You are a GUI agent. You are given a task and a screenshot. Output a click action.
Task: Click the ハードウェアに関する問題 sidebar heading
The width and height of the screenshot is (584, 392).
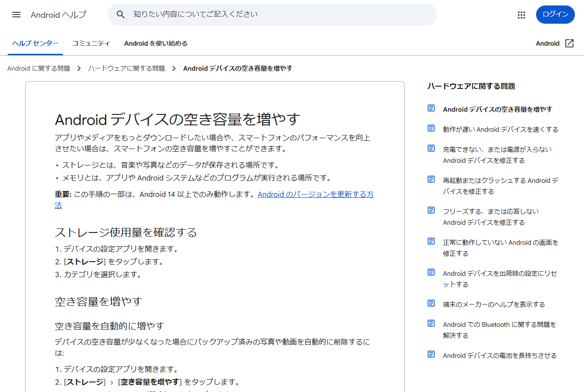tap(471, 86)
